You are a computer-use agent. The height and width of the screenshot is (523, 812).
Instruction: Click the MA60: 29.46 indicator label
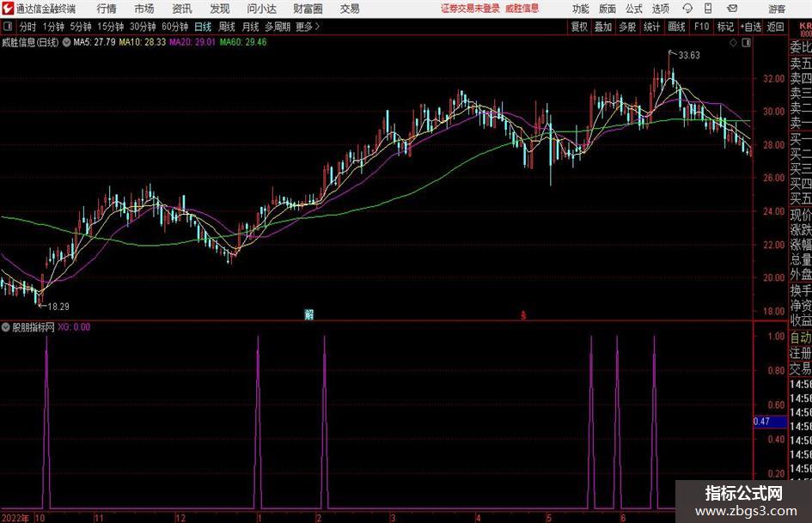point(243,42)
